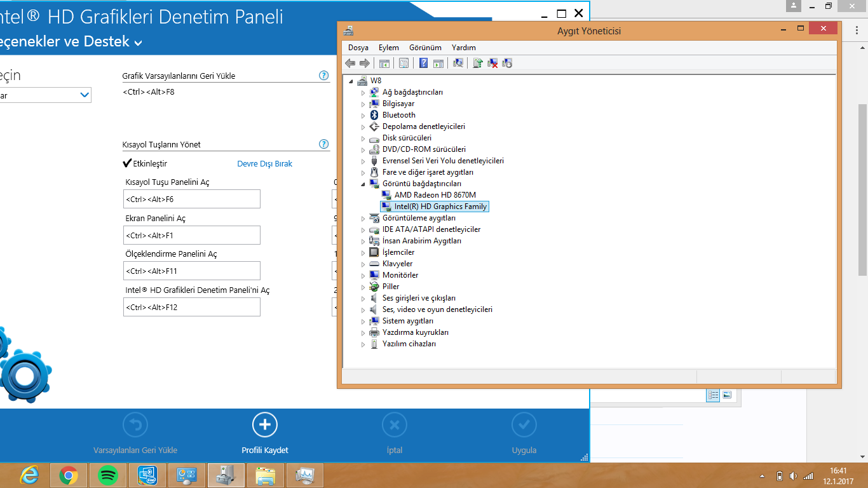Click the speaker volume tray icon
This screenshot has width=868, height=488.
793,476
